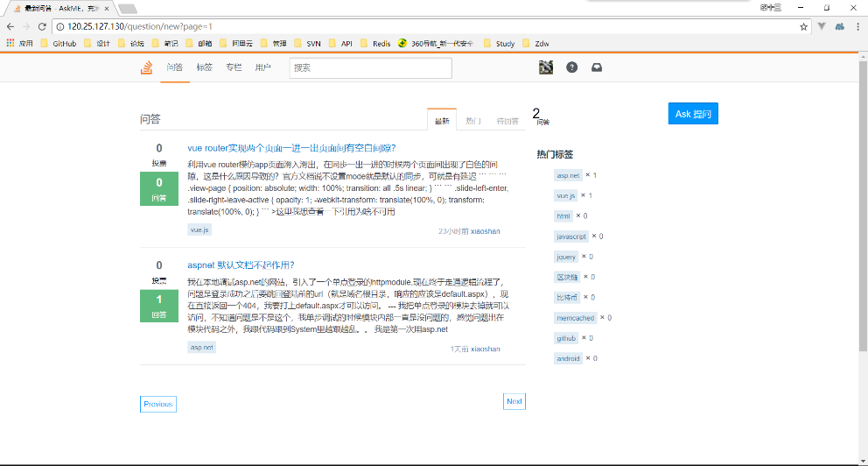Image resolution: width=868 pixels, height=466 pixels.
Task: Open the Study bookmark folder
Action: (499, 43)
